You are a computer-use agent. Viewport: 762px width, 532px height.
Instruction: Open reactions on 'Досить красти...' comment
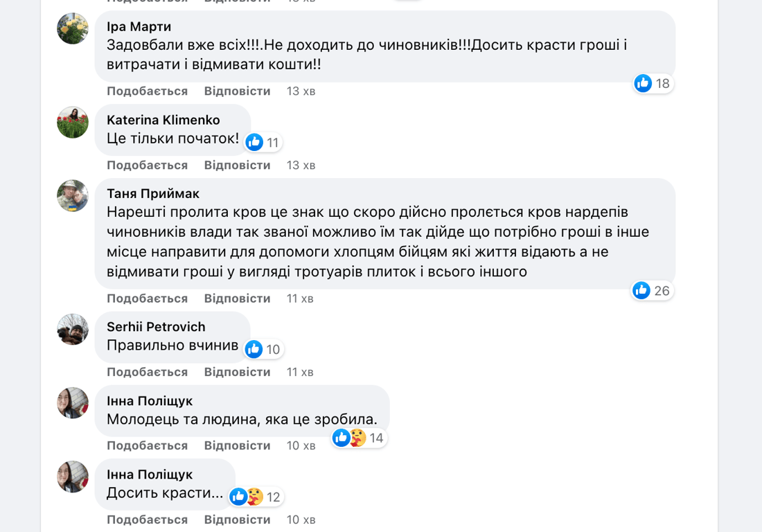[256, 497]
